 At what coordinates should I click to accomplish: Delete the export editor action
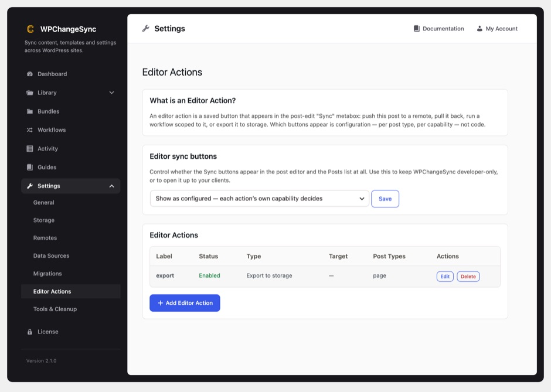[x=468, y=277]
